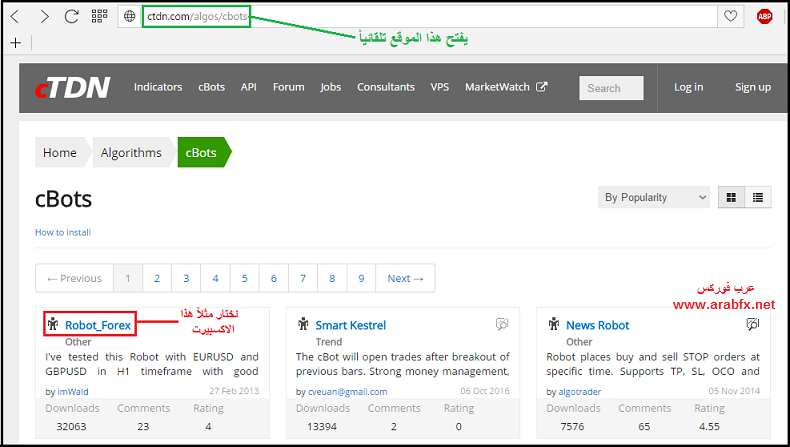Viewport: 790px width, 447px height.
Task: Click Log in
Action: (x=688, y=87)
